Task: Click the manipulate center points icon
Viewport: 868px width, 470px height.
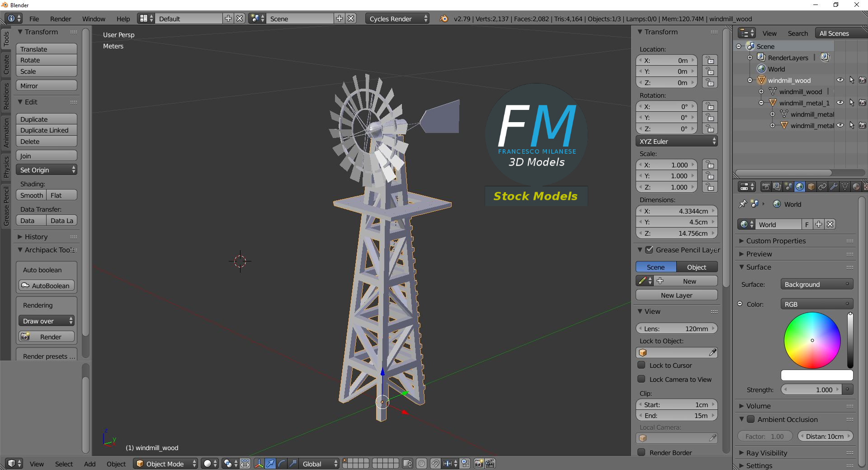Action: click(x=245, y=464)
